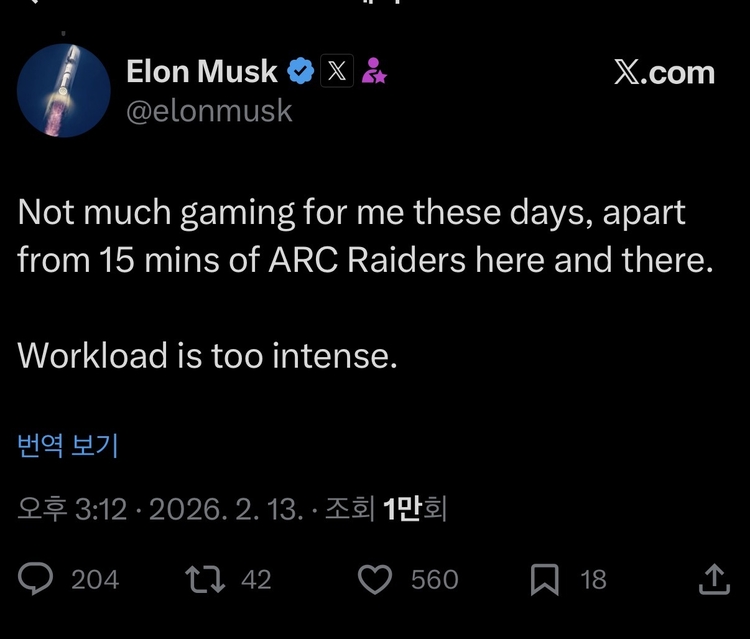This screenshot has width=750, height=639.
Task: Click the square X affiliation badge
Action: 337,72
